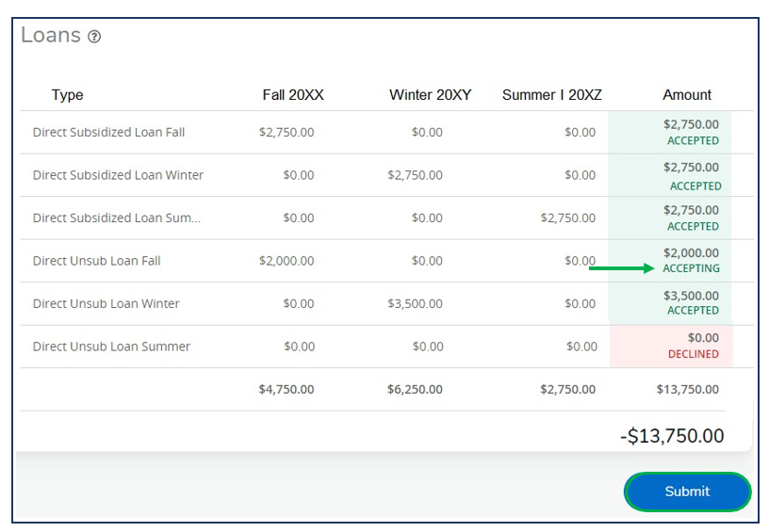Select the Direct Subsidized Loan Fall row label
Image resolution: width=769 pixels, height=532 pixels.
108,133
